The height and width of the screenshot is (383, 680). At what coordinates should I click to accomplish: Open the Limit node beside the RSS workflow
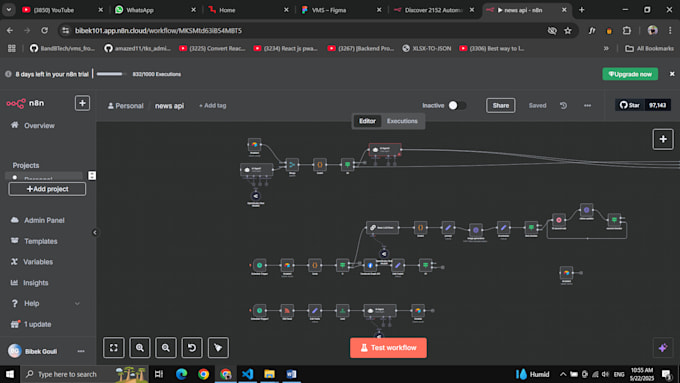pyautogui.click(x=343, y=310)
